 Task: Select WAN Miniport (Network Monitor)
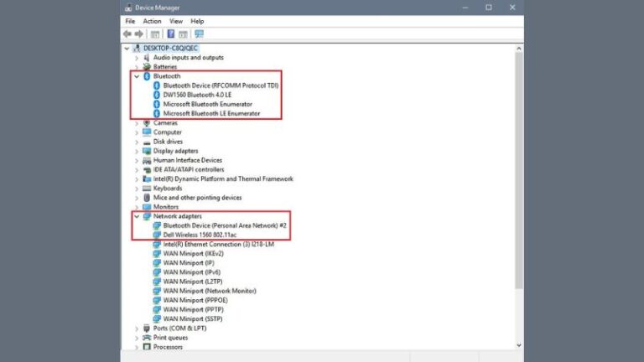click(210, 291)
